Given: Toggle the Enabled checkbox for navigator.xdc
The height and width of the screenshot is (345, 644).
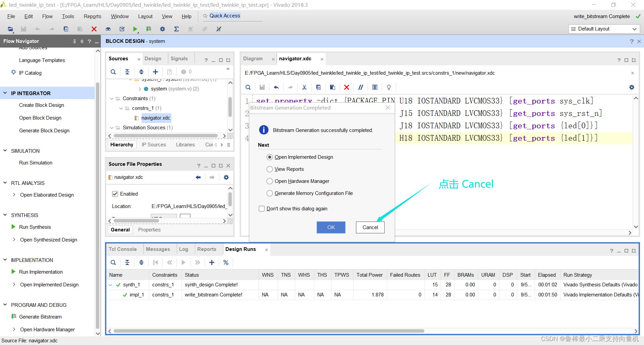Looking at the screenshot, I should coord(115,194).
